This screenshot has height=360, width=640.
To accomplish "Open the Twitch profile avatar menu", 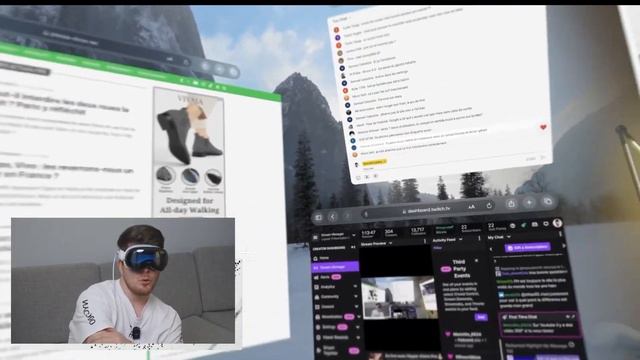I will click(557, 223).
